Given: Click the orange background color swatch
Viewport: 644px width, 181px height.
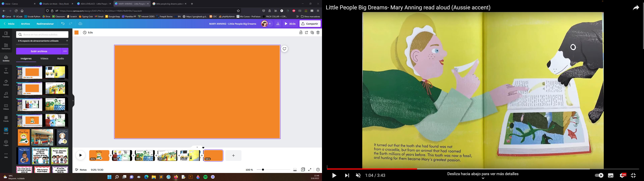Looking at the screenshot, I should [76, 33].
